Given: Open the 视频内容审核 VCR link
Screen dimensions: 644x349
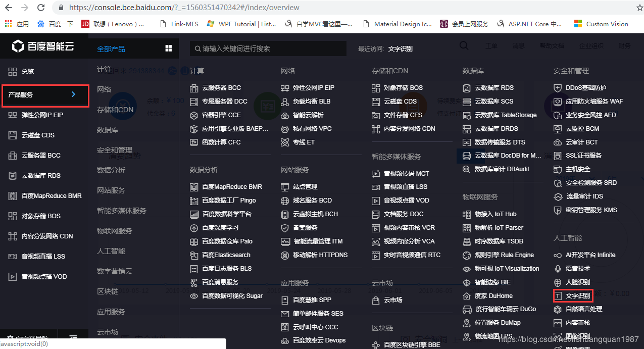Looking at the screenshot, I should pyautogui.click(x=409, y=228).
